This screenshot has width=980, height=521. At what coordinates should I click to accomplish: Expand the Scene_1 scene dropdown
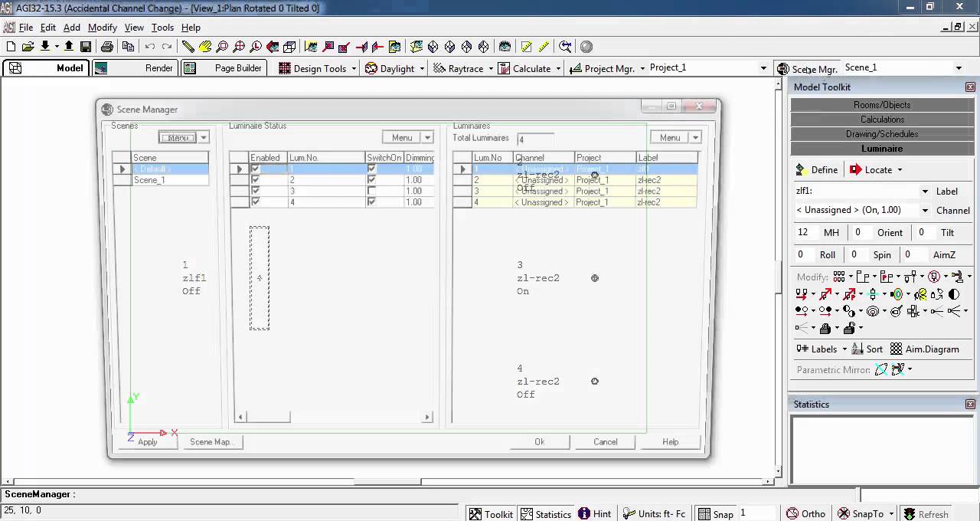(x=958, y=68)
